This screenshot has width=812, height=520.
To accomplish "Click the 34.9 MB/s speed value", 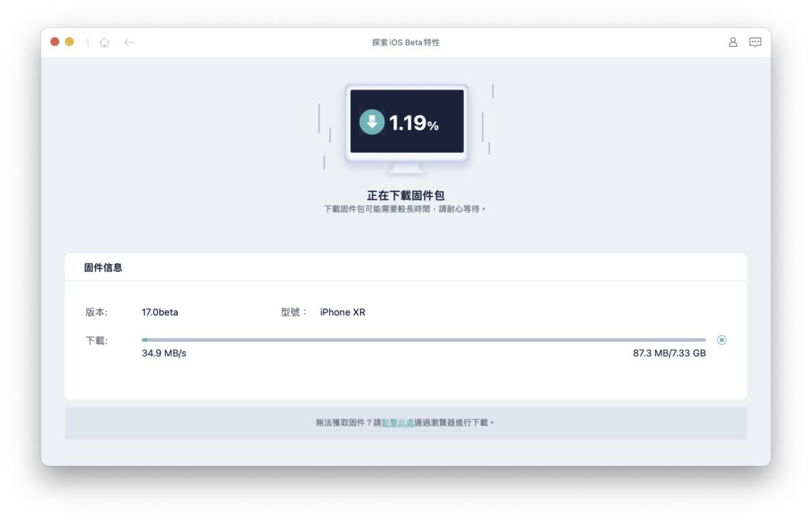I will coord(163,354).
